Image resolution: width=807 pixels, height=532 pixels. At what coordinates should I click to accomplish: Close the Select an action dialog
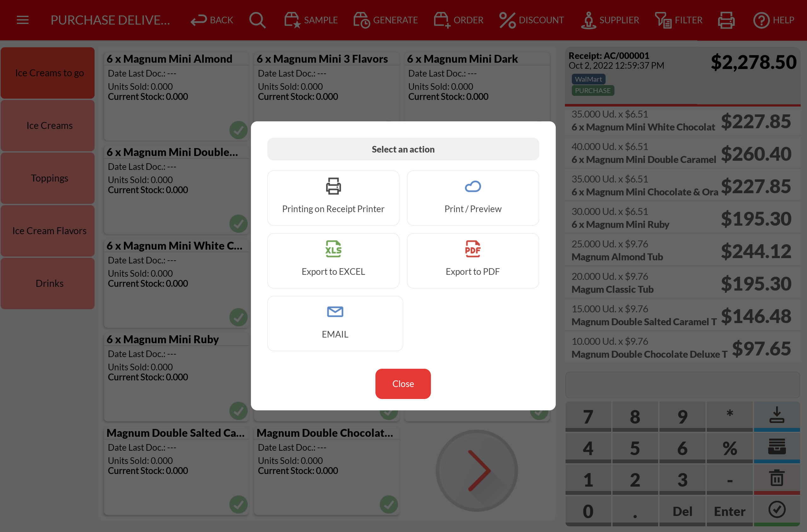[403, 384]
